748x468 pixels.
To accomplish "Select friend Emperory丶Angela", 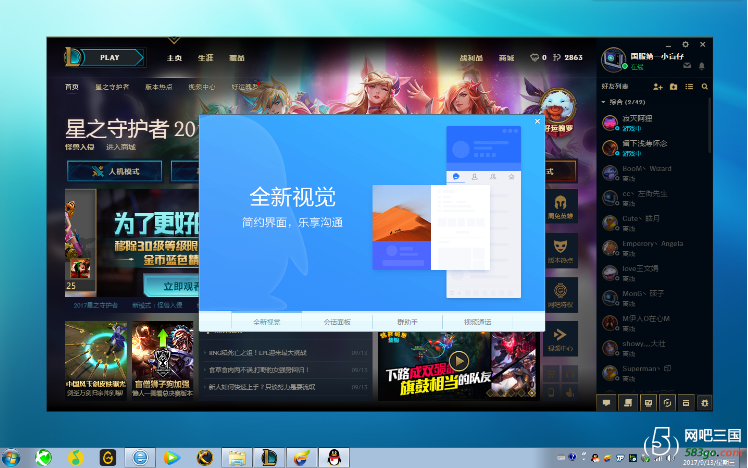I will 653,248.
